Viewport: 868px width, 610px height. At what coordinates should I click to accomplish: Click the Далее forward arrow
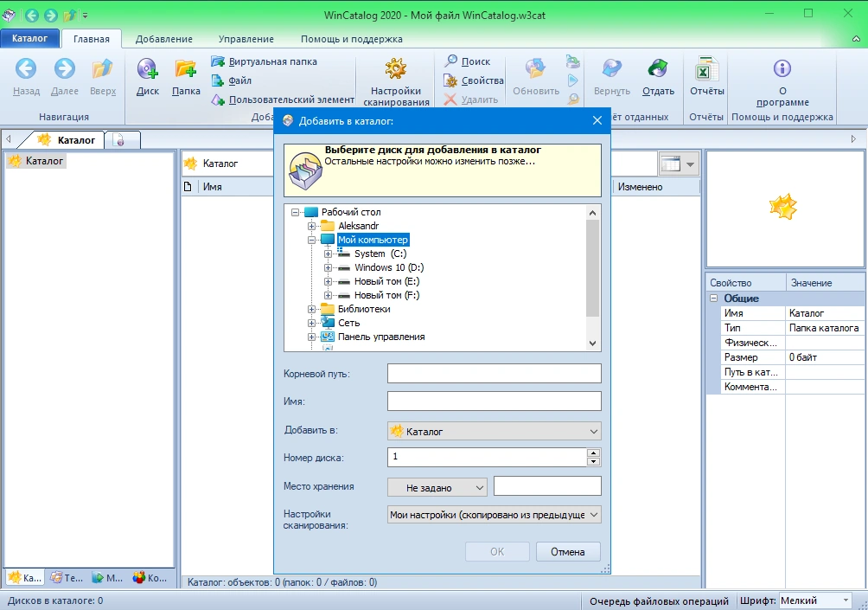pos(65,68)
